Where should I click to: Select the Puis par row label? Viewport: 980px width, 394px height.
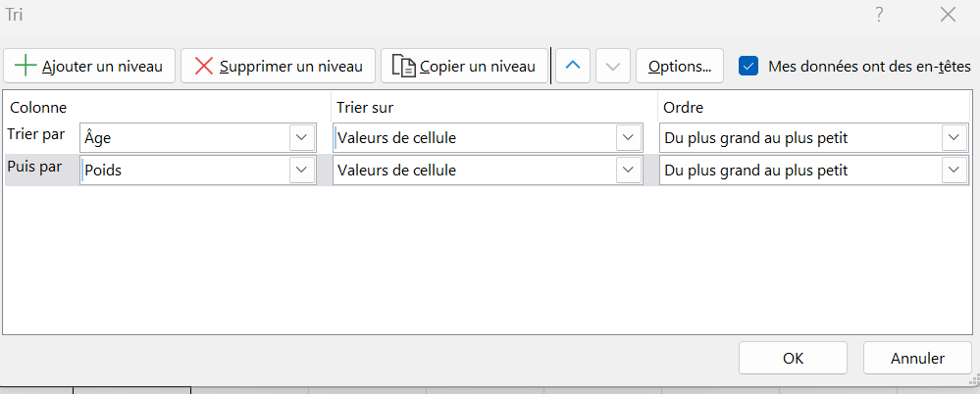point(35,168)
